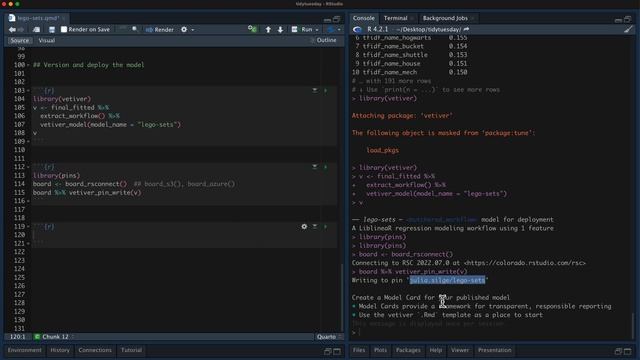
Task: Click the R logo in console
Action: click(x=357, y=29)
